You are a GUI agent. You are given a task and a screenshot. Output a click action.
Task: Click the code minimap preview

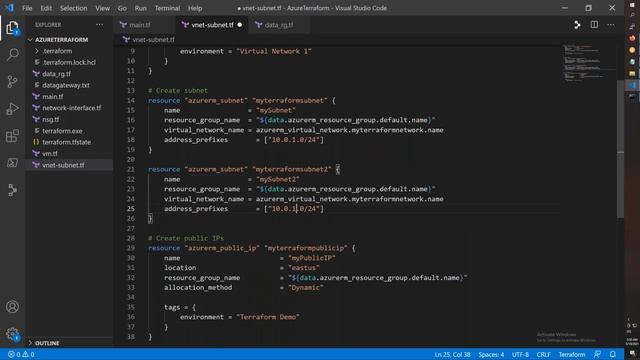(x=588, y=63)
